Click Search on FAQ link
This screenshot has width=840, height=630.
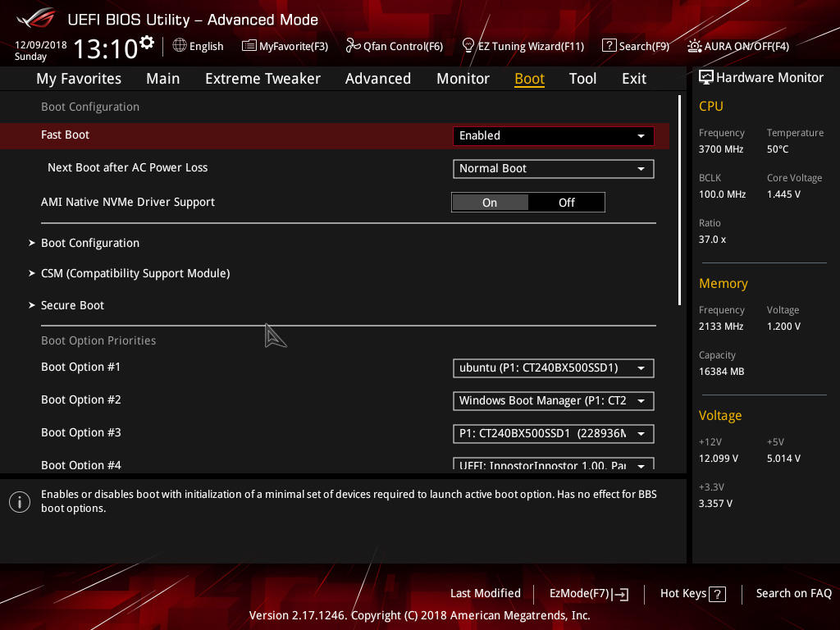pyautogui.click(x=793, y=594)
